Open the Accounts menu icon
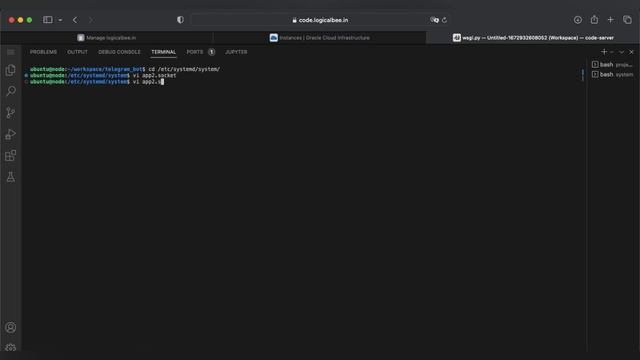640x360 pixels. click(x=11, y=327)
